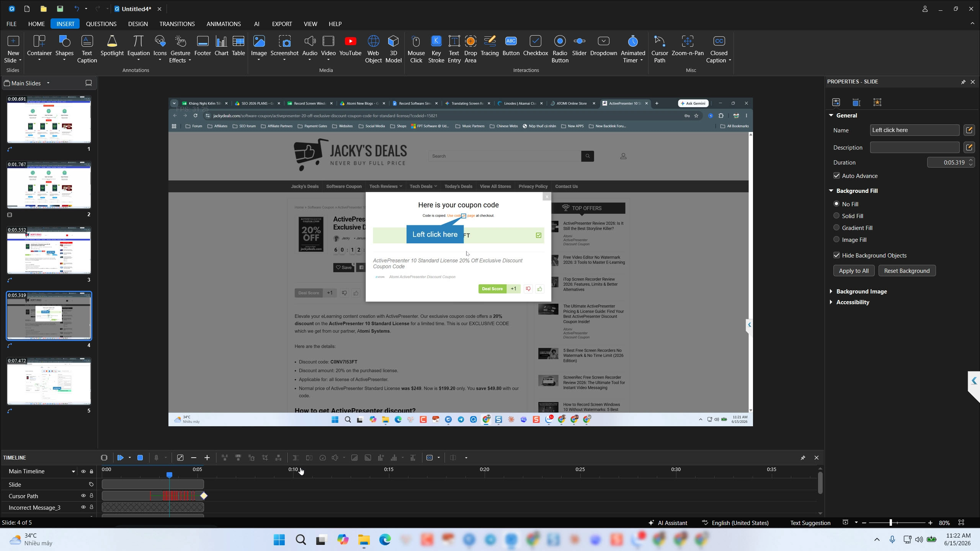Toggle visibility of Incorrect Message_3 track
The width and height of the screenshot is (980, 551).
coord(83,507)
